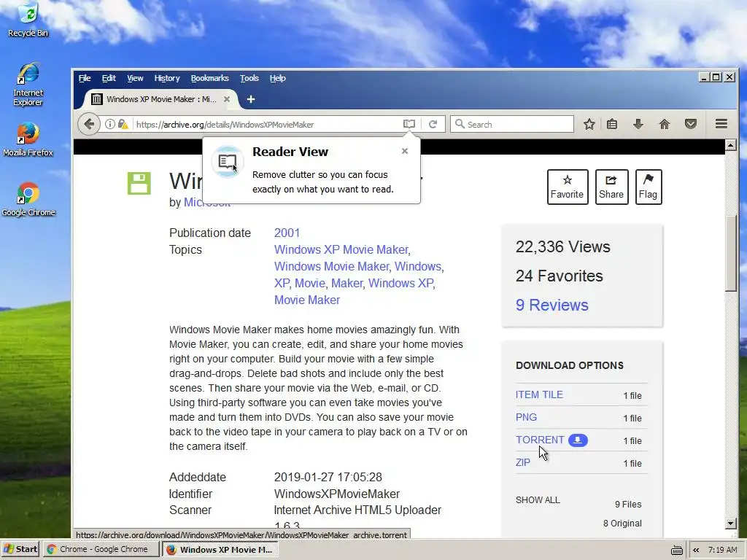Show bookmarks list icon in toolbar

point(612,124)
